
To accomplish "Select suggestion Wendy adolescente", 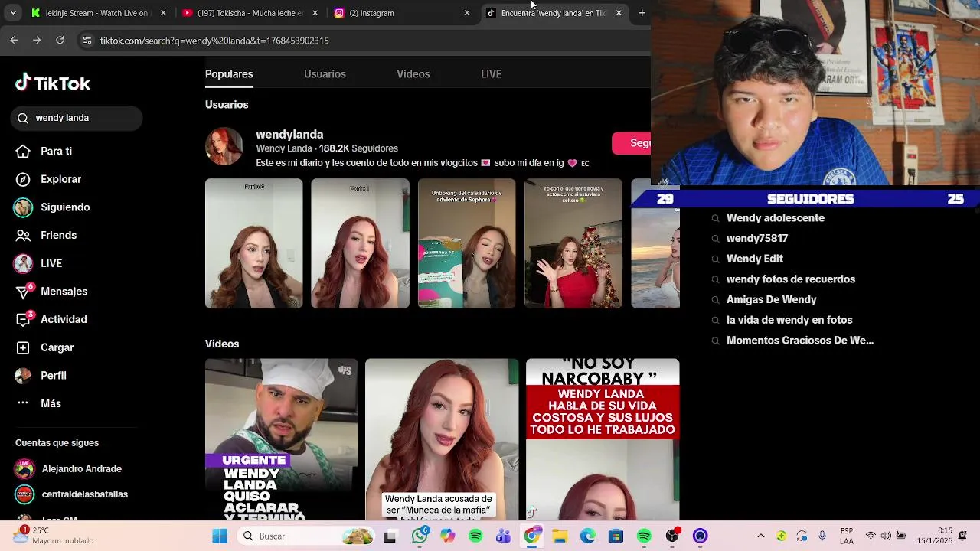I will click(x=775, y=218).
